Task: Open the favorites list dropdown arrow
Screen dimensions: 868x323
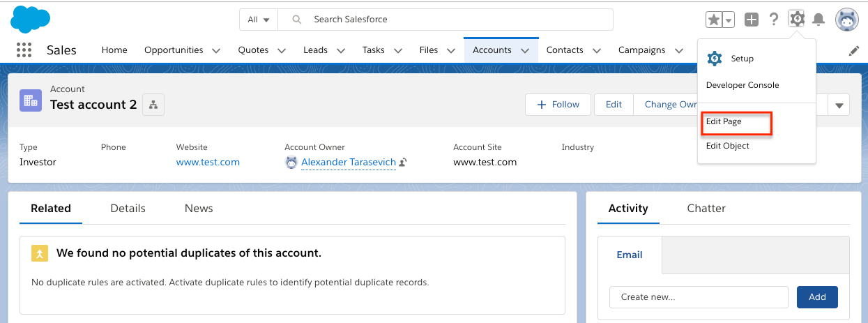Action: [x=729, y=20]
